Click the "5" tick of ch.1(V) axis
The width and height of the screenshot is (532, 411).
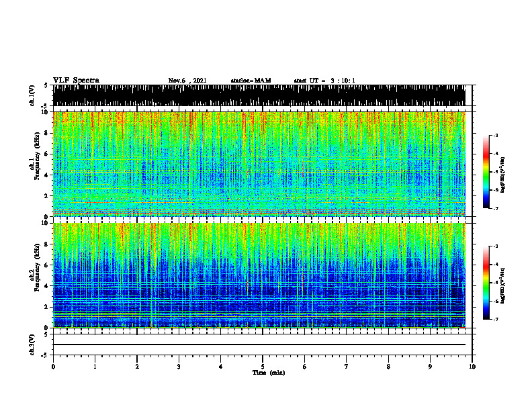click(46, 86)
